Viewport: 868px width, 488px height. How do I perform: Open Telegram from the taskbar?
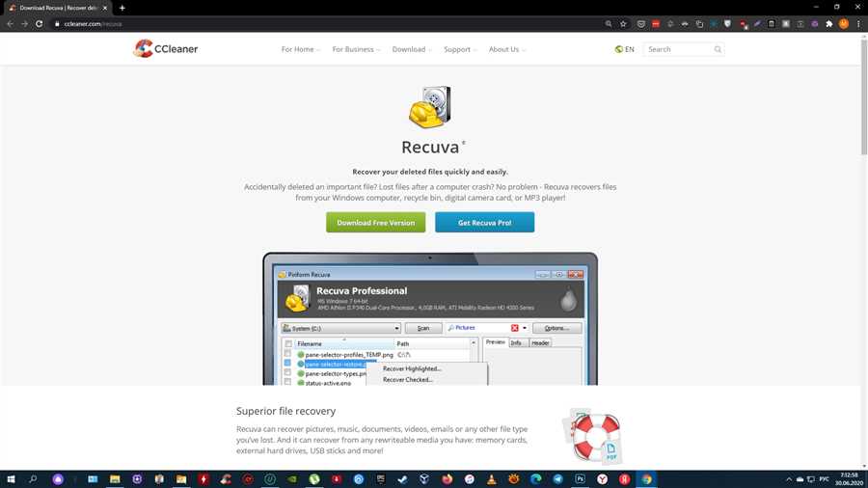pos(557,479)
